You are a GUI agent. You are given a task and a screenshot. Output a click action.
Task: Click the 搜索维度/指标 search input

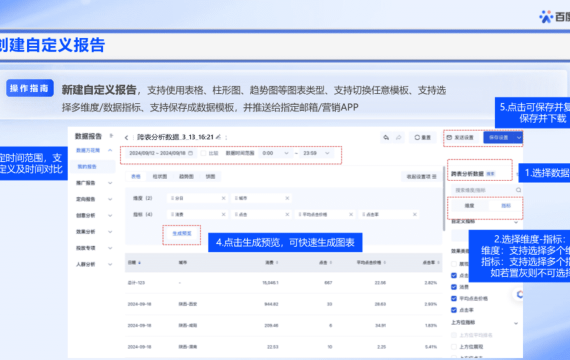pos(487,190)
